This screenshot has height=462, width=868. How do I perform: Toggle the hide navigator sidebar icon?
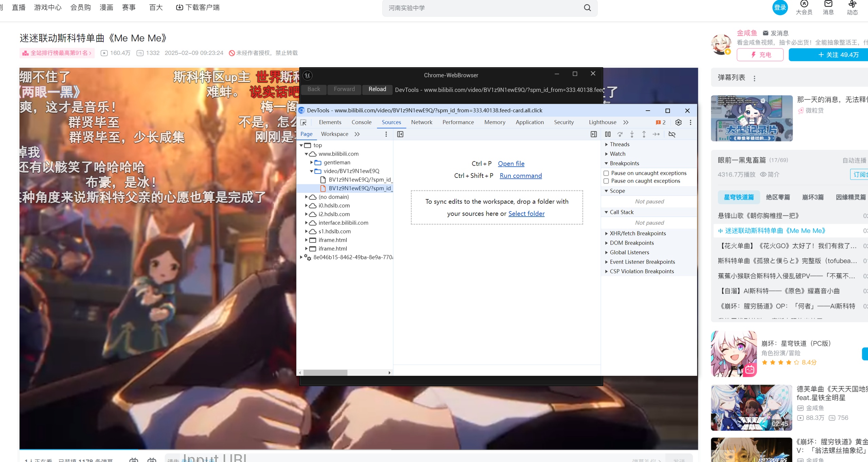click(400, 134)
